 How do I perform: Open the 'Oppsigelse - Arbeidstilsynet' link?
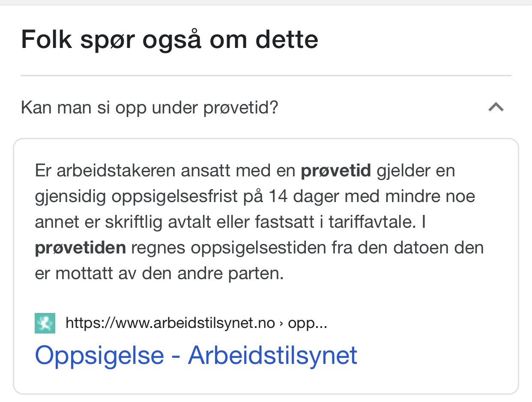[196, 355]
